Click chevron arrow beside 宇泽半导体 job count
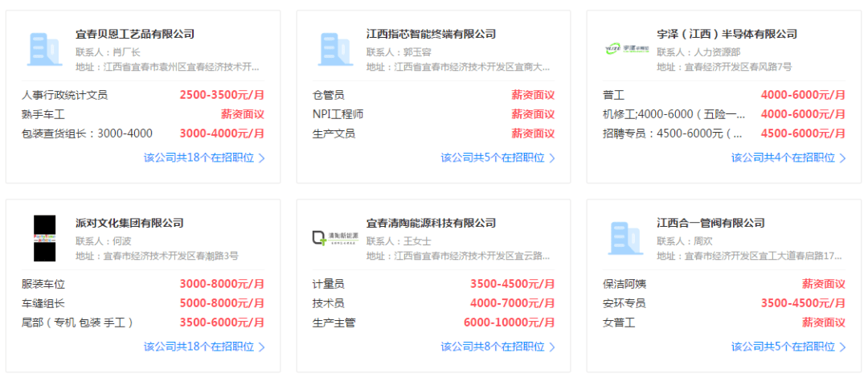This screenshot has height=378, width=868. (842, 158)
